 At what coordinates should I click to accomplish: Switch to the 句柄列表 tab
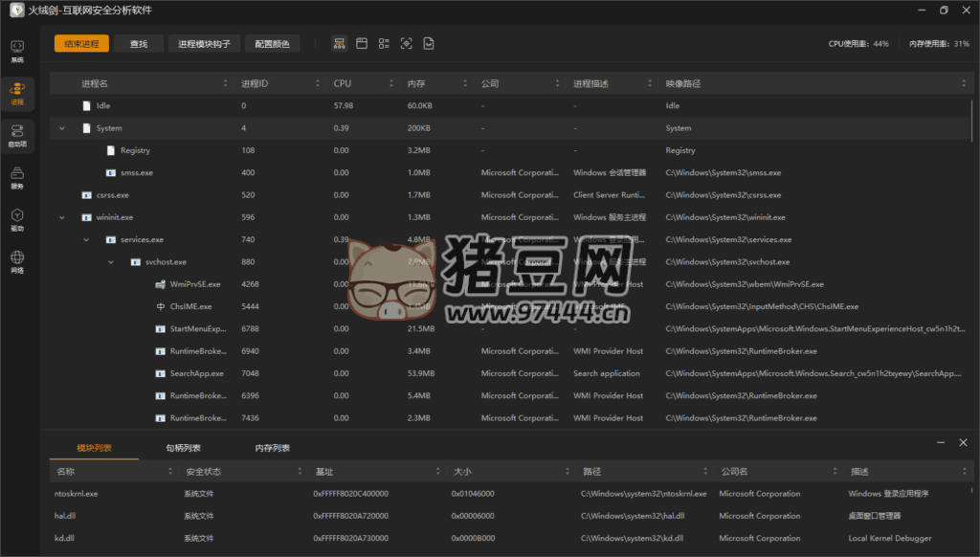coord(183,448)
